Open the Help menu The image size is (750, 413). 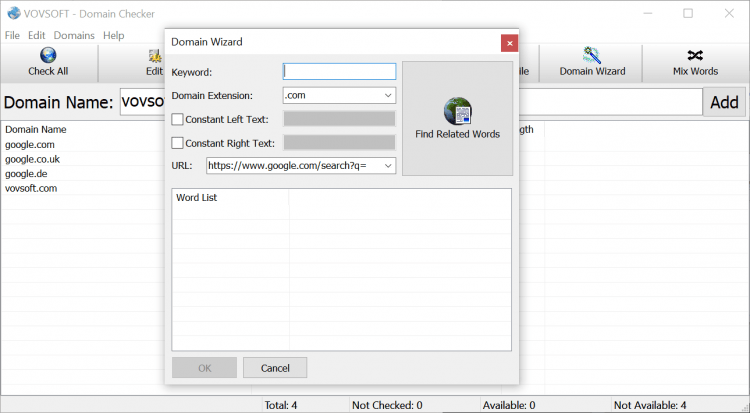coord(113,35)
